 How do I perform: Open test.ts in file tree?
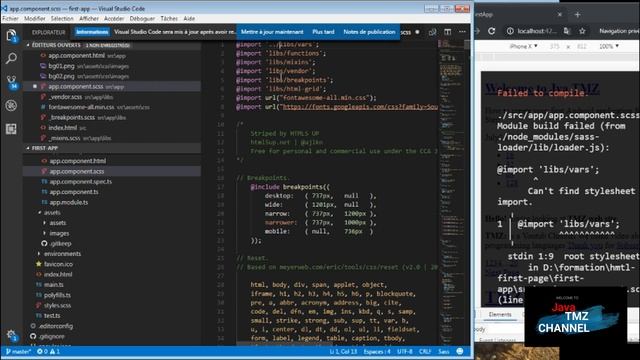[x=52, y=316]
